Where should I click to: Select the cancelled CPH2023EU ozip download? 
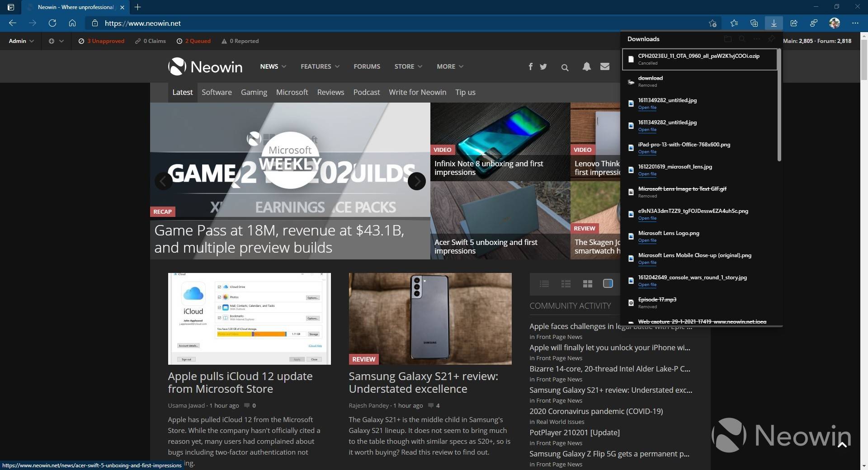pyautogui.click(x=700, y=59)
